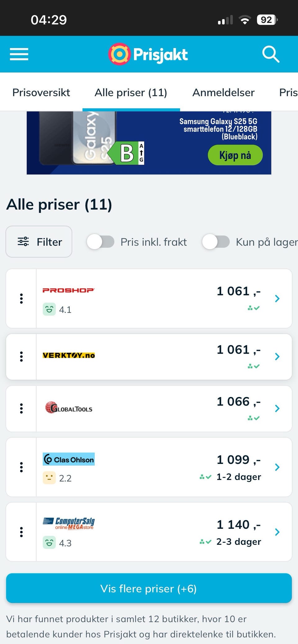Switch to Prisoversikt tab

(x=41, y=92)
